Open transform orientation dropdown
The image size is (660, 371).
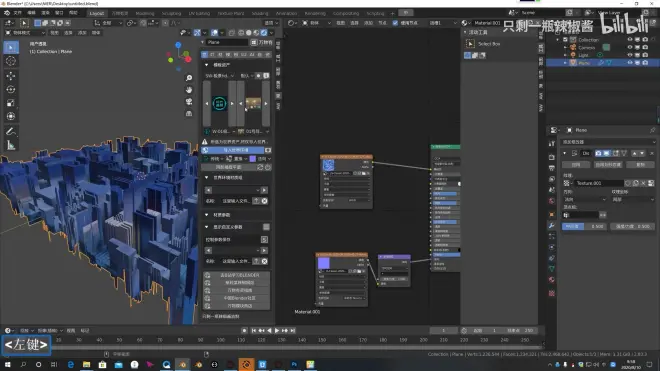pyautogui.click(x=108, y=23)
